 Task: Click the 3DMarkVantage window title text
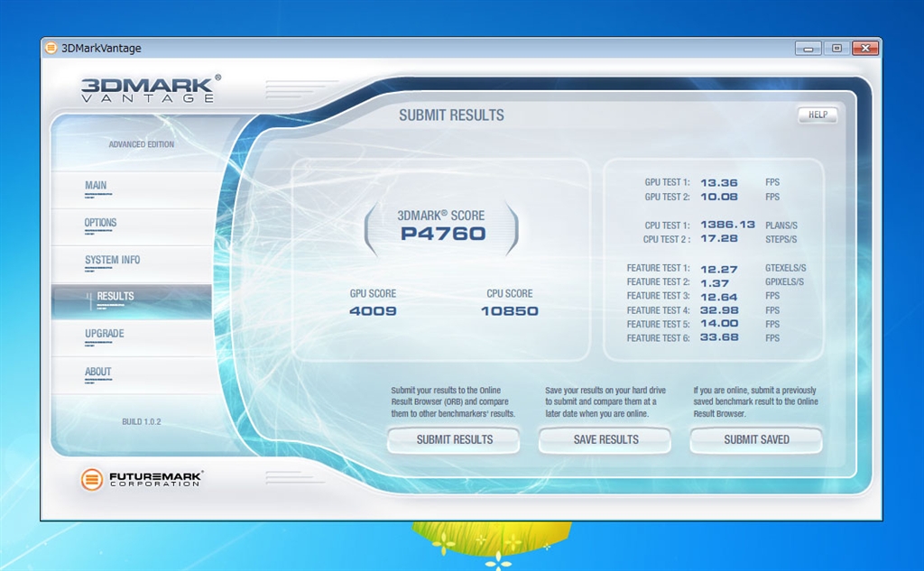101,49
